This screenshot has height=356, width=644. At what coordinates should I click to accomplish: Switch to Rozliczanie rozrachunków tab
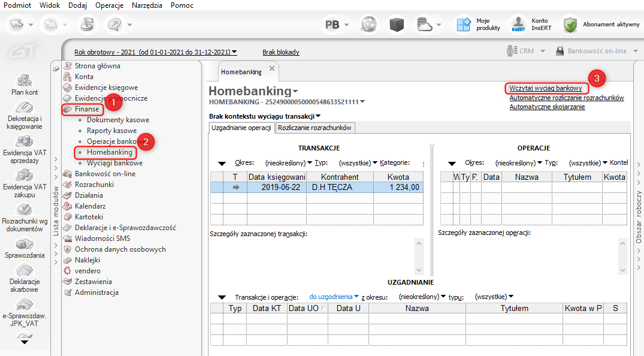315,128
